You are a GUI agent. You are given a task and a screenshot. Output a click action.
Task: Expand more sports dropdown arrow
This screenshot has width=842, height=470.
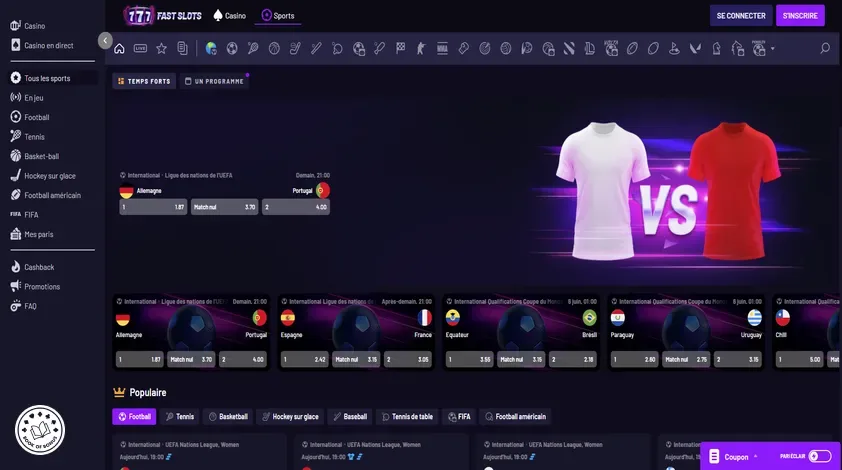[x=773, y=48]
